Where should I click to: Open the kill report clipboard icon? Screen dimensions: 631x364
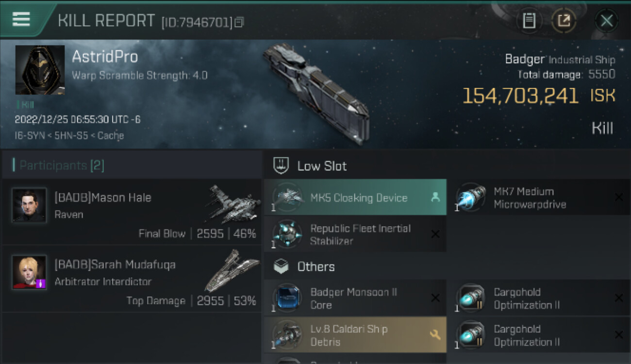pos(529,21)
